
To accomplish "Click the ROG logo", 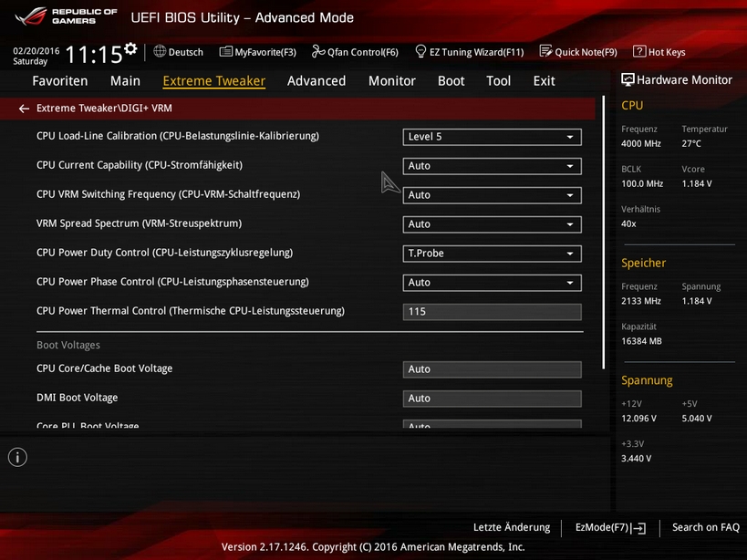I will pos(31,16).
